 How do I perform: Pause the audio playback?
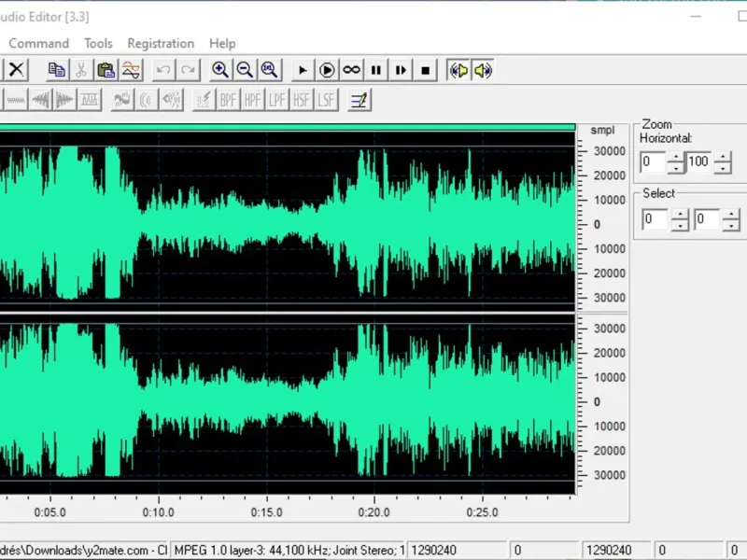coord(376,70)
